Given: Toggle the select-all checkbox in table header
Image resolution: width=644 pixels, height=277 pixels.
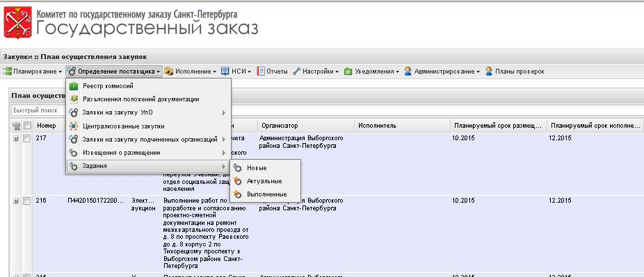Looking at the screenshot, I should tap(27, 126).
